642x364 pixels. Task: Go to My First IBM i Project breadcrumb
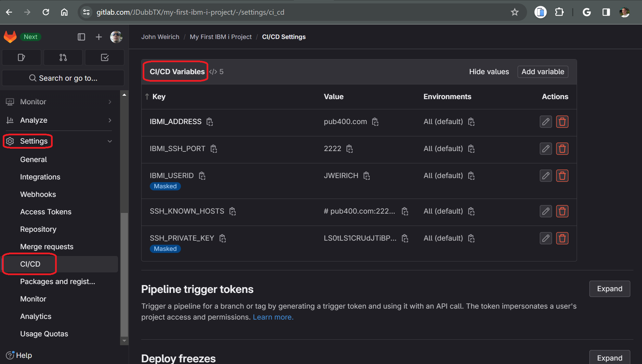[221, 37]
